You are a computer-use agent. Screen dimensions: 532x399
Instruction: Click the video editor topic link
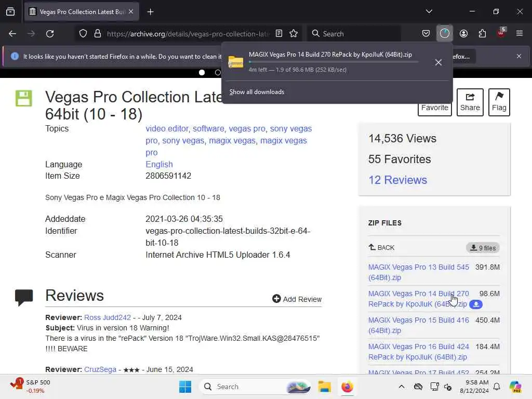[x=167, y=129]
